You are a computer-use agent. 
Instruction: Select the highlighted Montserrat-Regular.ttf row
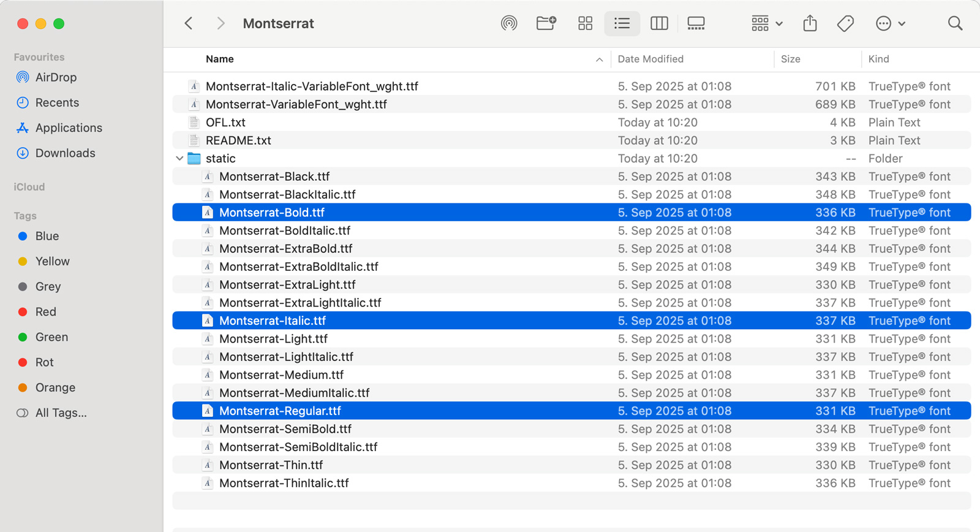click(x=571, y=411)
